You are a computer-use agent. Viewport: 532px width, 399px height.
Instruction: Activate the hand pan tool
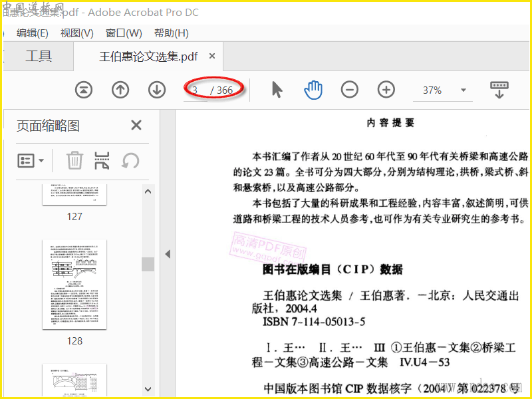tap(313, 90)
